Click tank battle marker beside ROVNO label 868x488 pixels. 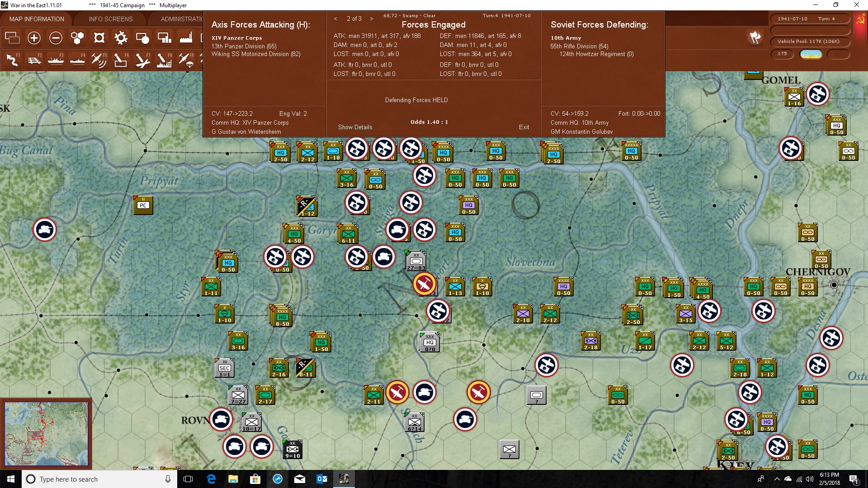tap(221, 419)
